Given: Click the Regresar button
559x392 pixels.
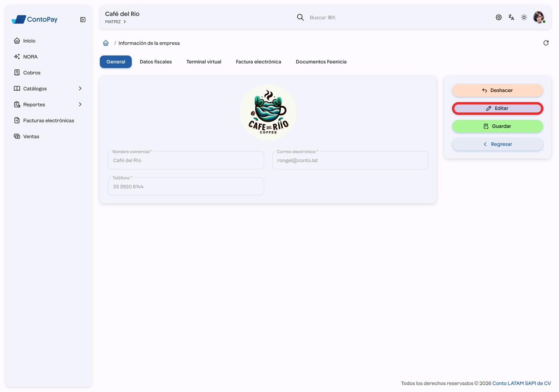Looking at the screenshot, I should pyautogui.click(x=498, y=144).
